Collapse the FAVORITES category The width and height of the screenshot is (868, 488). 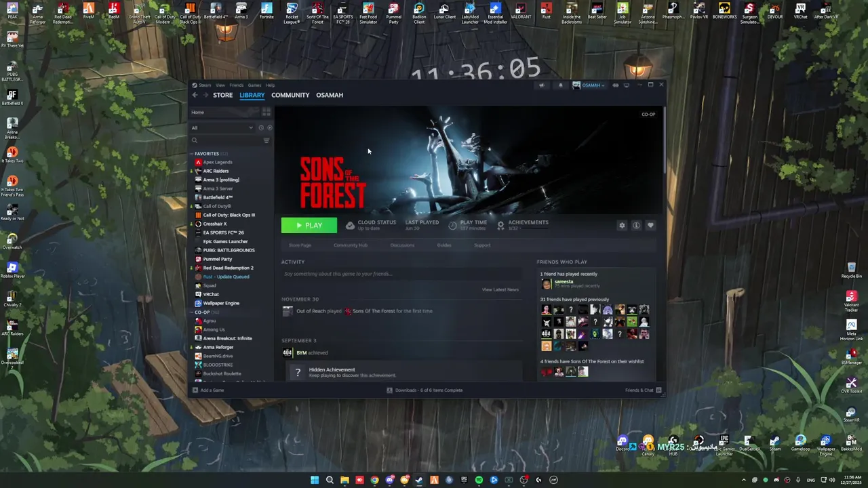pyautogui.click(x=192, y=154)
